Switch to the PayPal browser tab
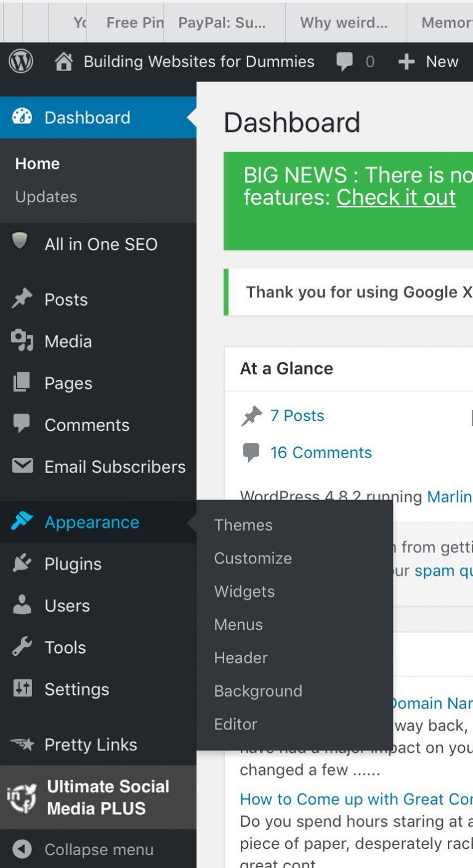The image size is (473, 868). click(222, 23)
